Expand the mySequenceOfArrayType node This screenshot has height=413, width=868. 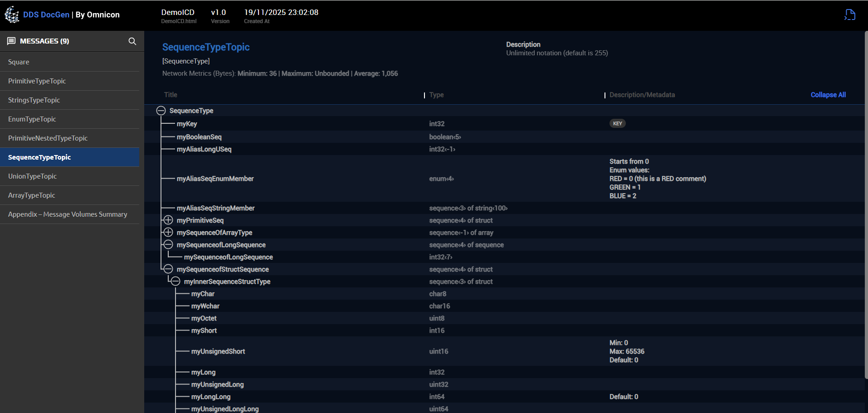tap(168, 233)
